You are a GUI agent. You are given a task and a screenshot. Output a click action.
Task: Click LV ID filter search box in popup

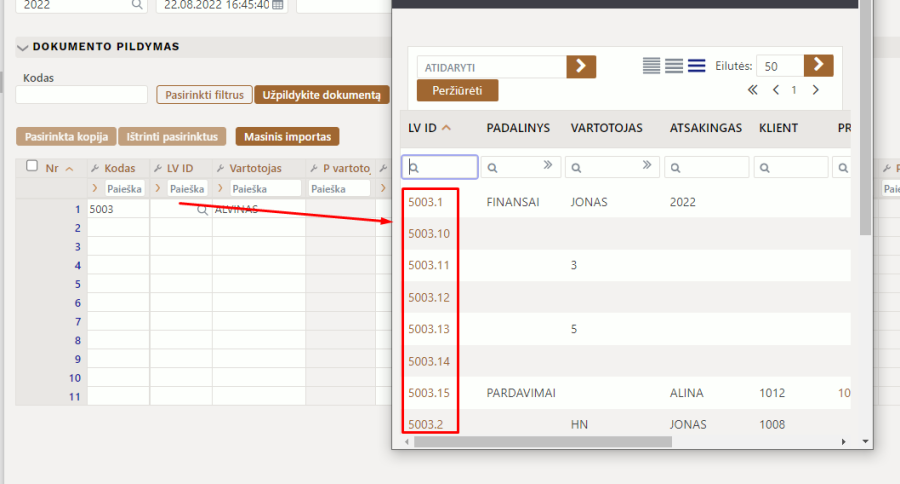point(440,167)
